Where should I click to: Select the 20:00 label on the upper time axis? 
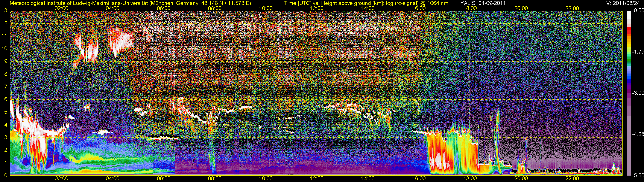[x=521, y=8]
